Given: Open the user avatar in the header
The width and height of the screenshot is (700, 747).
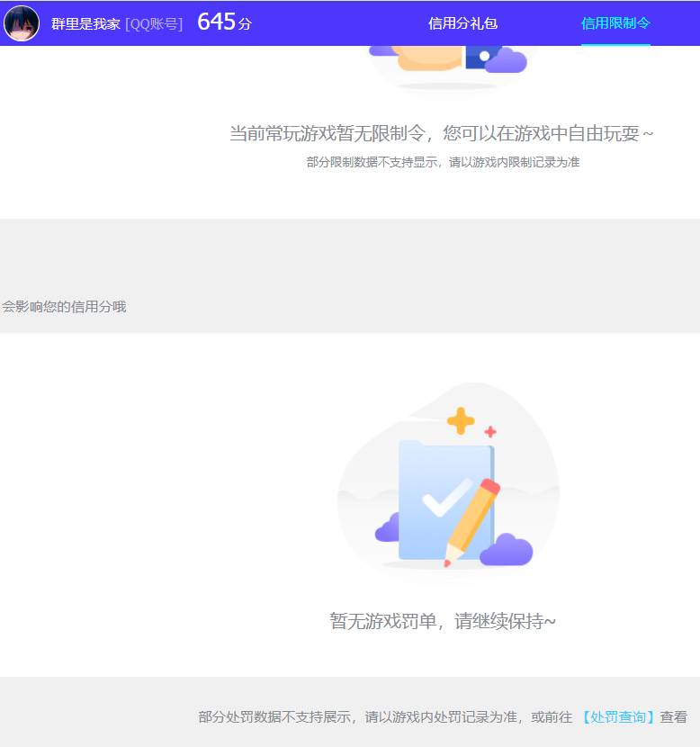Looking at the screenshot, I should pos(22,23).
